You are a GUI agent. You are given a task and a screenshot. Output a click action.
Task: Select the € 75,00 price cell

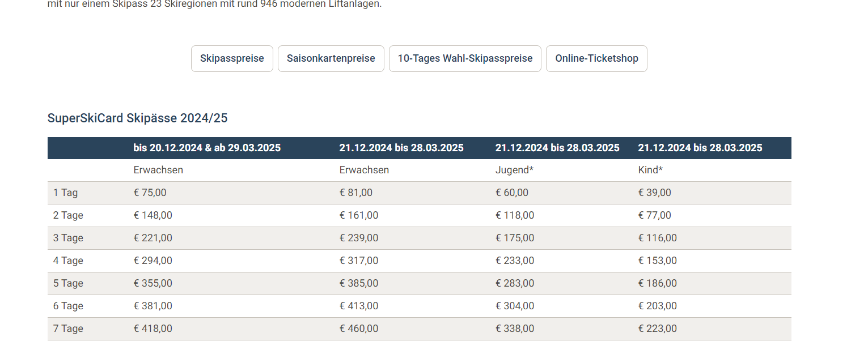150,193
